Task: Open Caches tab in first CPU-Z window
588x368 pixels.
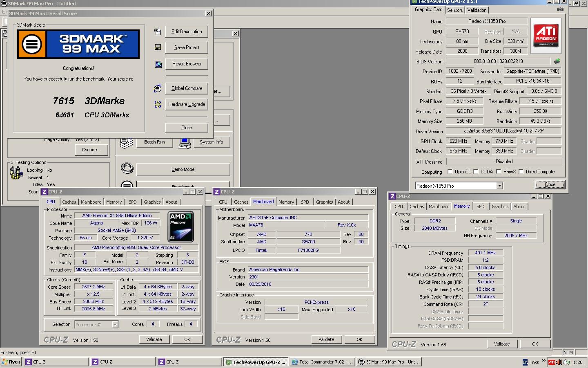Action: point(69,202)
